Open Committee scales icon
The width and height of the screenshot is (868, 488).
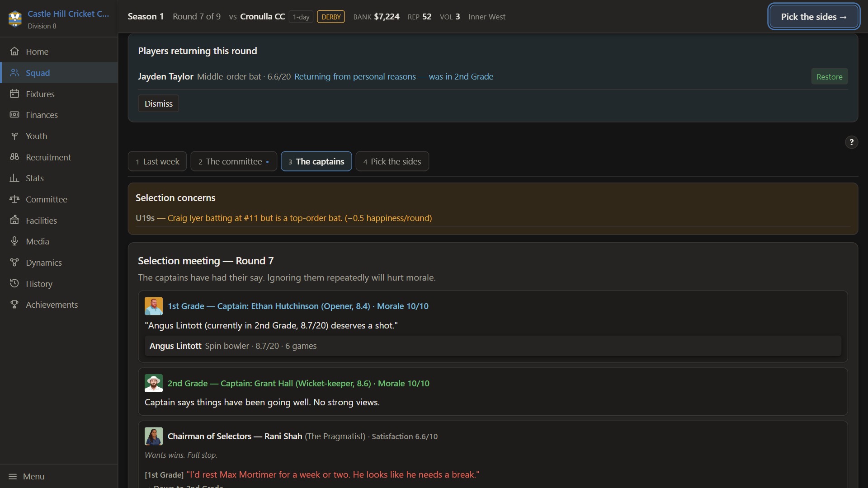click(14, 199)
